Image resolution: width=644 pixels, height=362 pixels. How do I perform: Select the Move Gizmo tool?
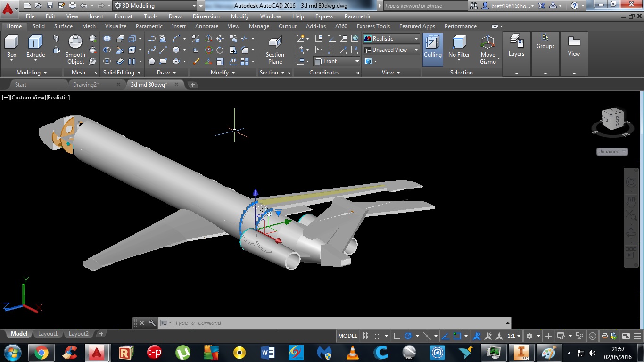point(488,49)
